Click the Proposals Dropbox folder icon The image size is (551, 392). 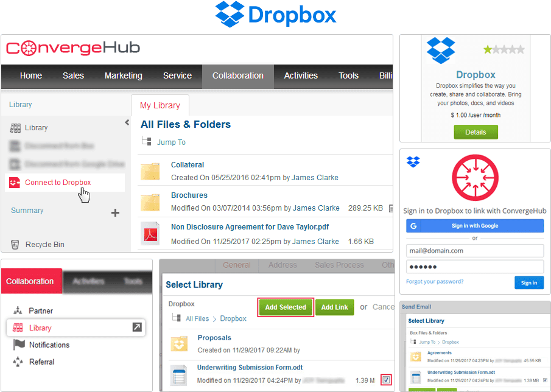pyautogui.click(x=180, y=344)
